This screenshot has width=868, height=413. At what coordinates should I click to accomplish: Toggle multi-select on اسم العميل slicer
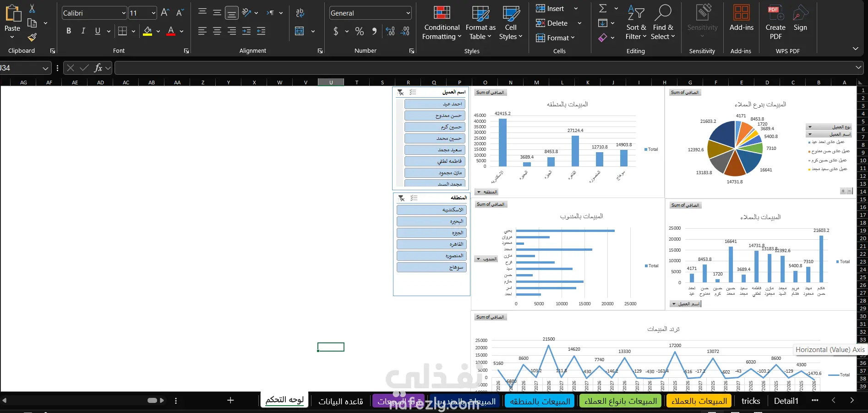413,93
